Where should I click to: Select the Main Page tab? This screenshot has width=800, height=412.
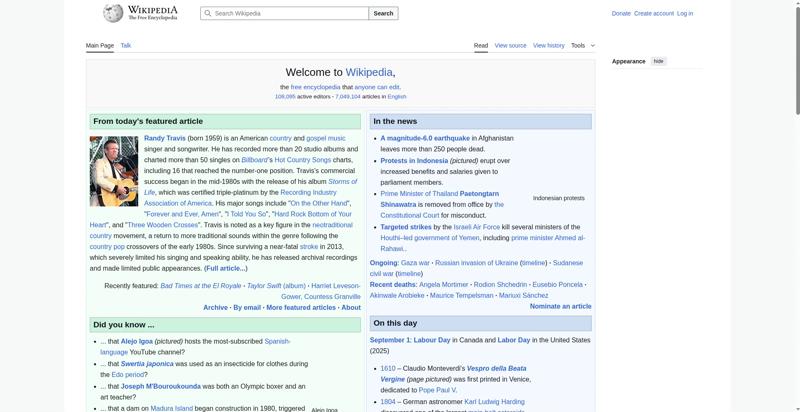(100, 45)
